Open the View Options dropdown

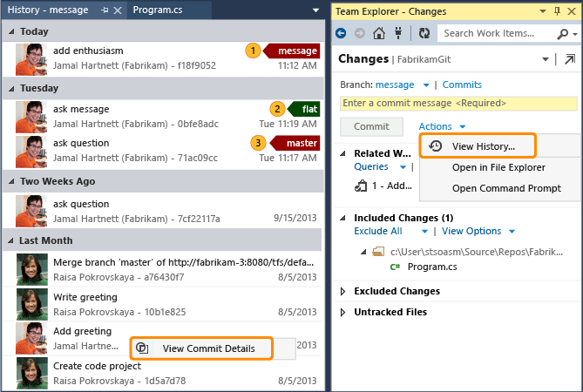click(512, 232)
